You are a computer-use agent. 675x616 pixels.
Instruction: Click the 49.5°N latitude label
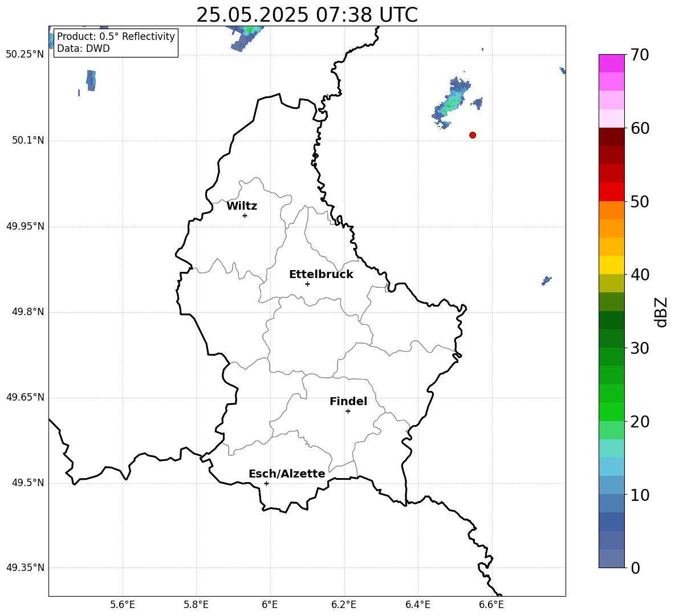[x=28, y=483]
